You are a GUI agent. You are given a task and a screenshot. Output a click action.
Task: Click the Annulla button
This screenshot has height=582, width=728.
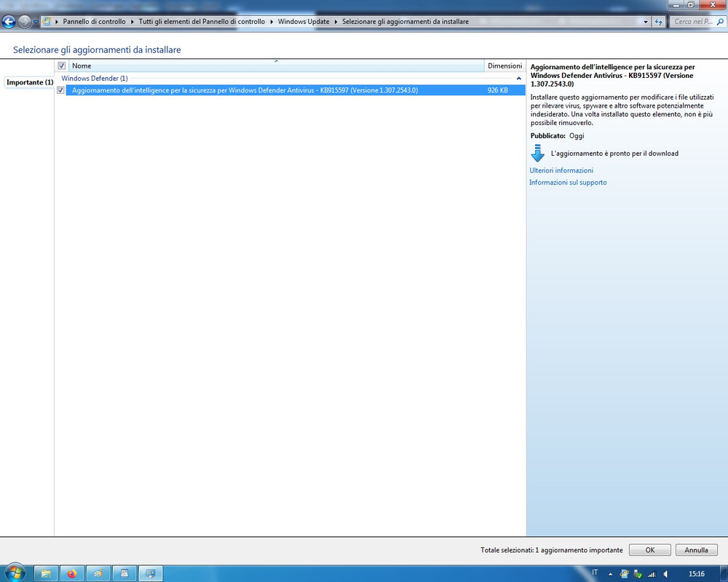696,550
